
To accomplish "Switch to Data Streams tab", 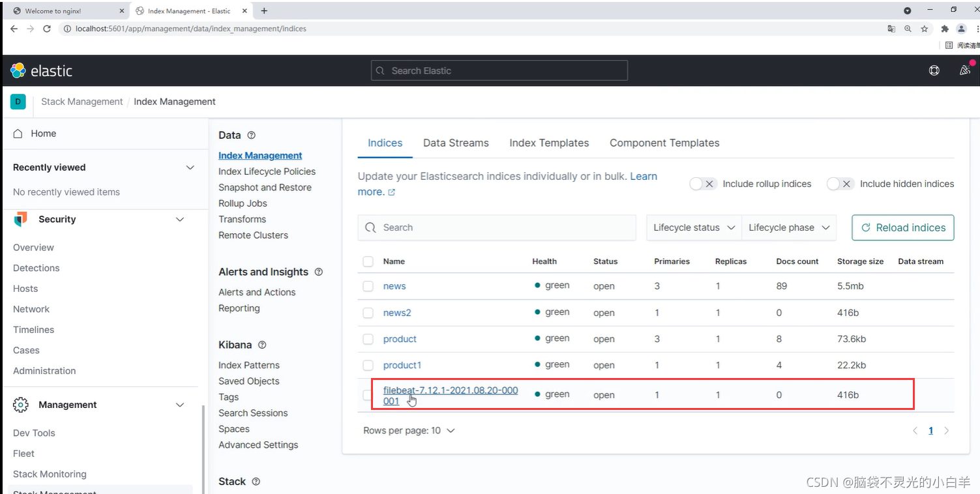I will [456, 143].
